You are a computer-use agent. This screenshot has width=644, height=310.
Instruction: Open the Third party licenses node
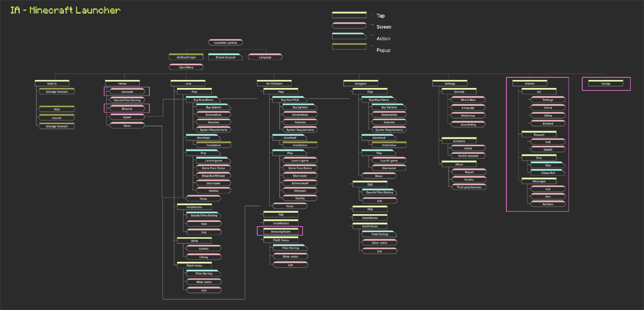pyautogui.click(x=469, y=187)
